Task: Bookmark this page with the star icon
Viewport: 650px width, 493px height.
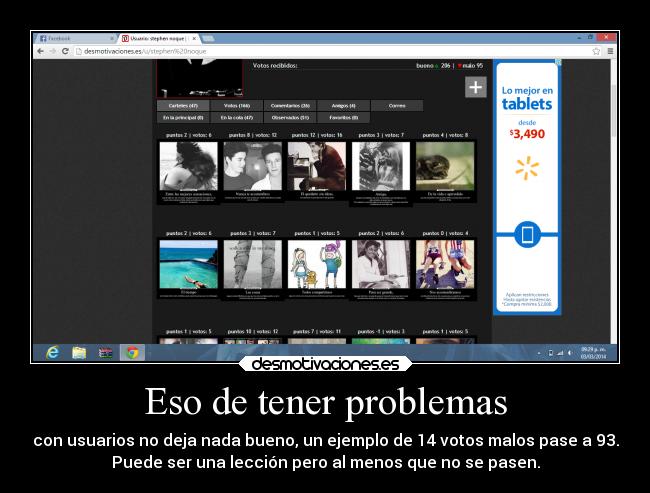Action: tap(596, 51)
